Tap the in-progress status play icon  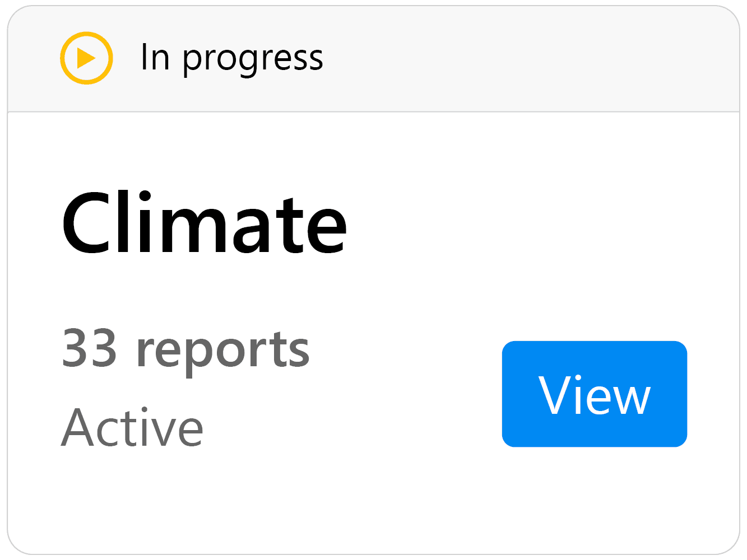click(86, 58)
